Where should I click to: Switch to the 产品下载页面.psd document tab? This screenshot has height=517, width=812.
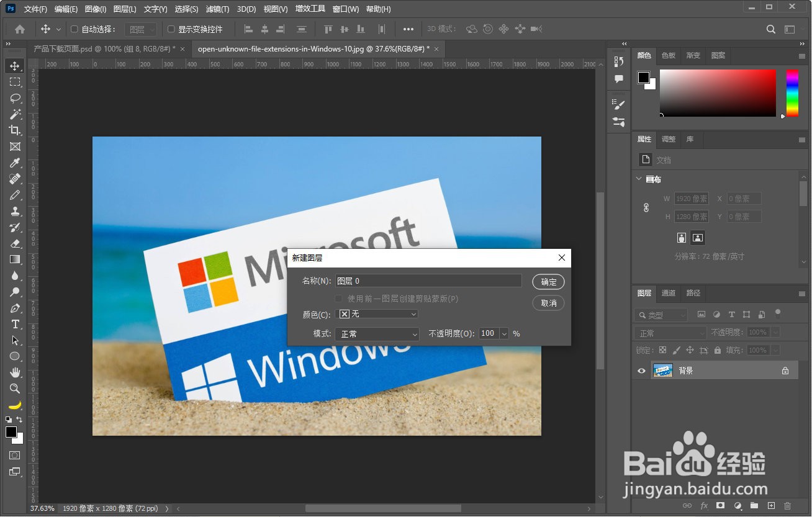pos(104,48)
